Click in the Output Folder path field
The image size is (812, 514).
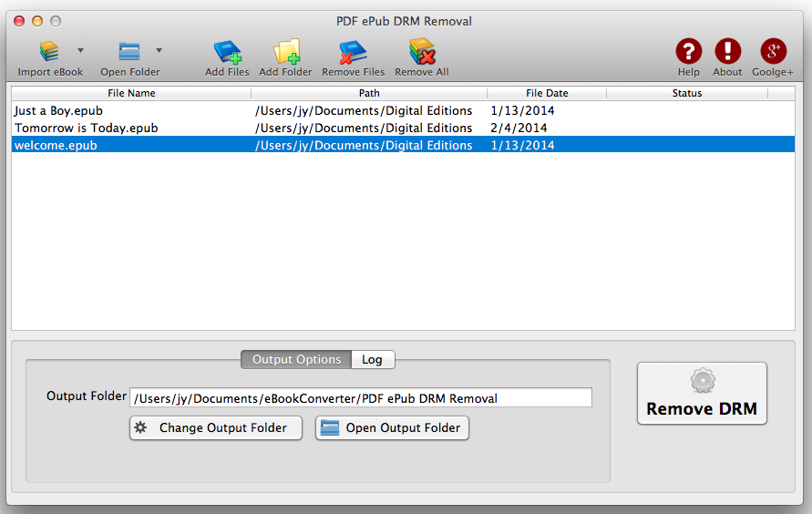(x=360, y=398)
